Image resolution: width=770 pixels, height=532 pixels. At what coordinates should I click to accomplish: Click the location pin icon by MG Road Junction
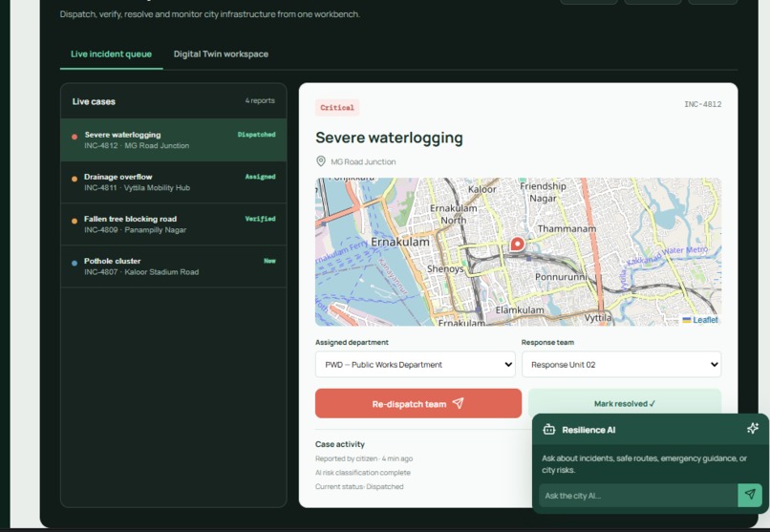[x=321, y=161]
